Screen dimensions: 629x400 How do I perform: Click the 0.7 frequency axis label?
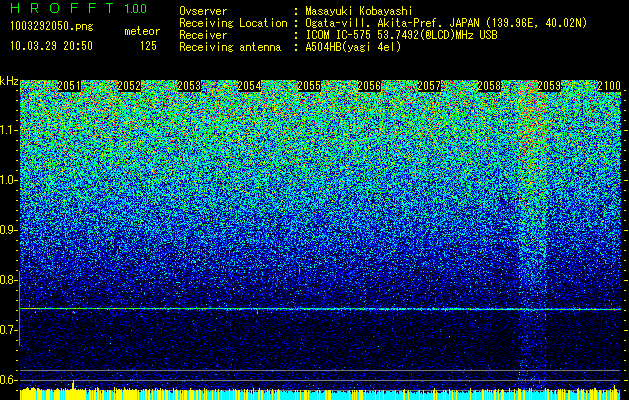(9, 330)
